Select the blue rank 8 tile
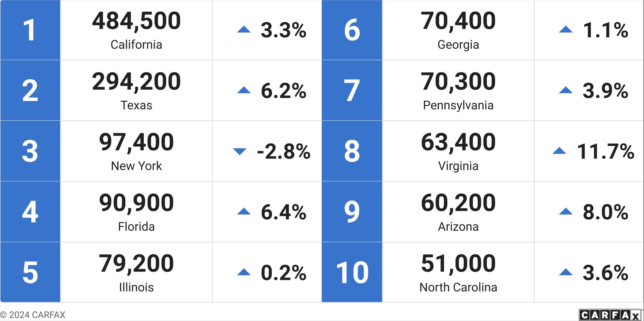This screenshot has height=321, width=644. (352, 151)
